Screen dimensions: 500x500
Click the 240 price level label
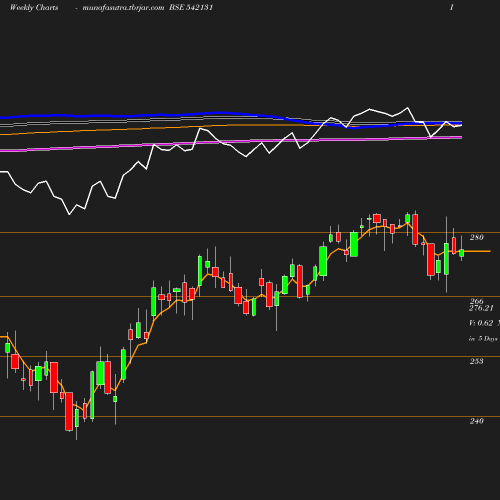tap(477, 421)
